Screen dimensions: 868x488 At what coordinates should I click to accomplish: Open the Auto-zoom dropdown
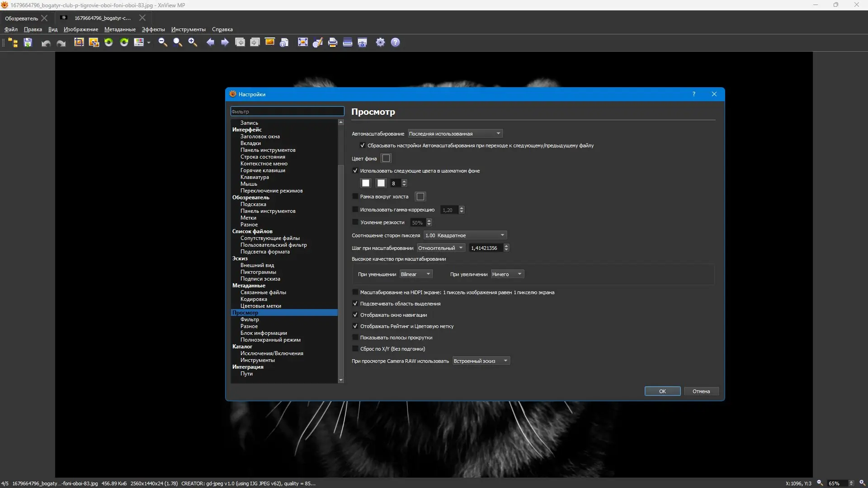coord(455,134)
